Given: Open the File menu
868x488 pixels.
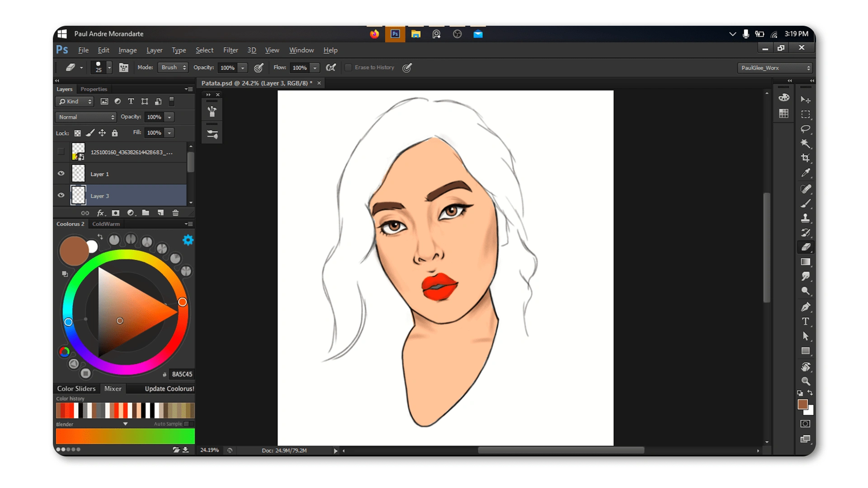Looking at the screenshot, I should point(83,50).
